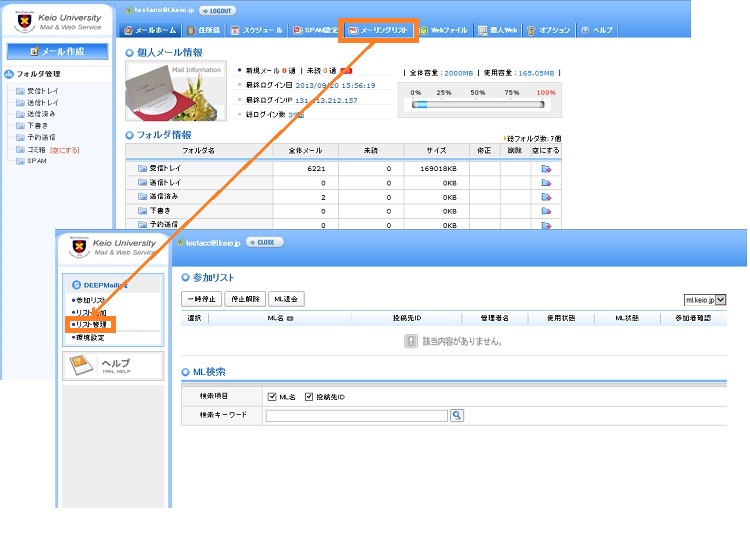Open the Webファイル tab
Screen dimensions: 750x533
[443, 31]
